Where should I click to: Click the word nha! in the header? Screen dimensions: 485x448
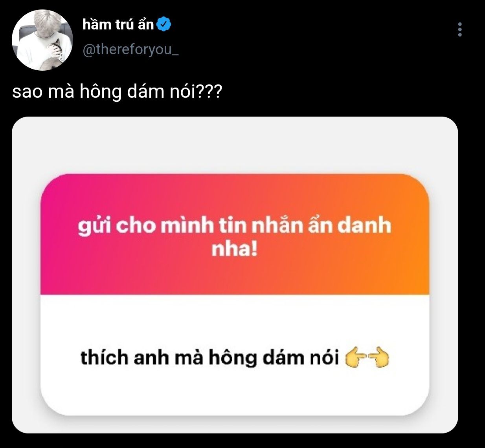[234, 249]
